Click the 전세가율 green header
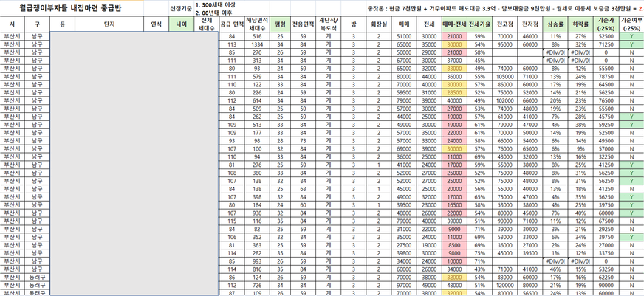The width and height of the screenshot is (644, 296). tap(479, 24)
